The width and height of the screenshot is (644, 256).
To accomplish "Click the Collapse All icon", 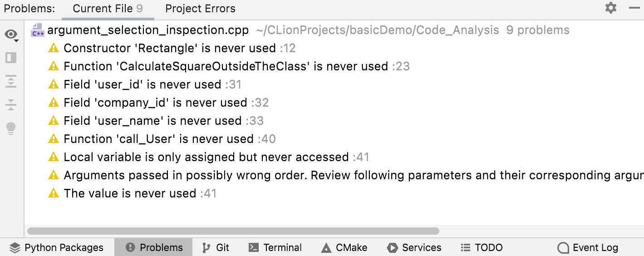I will coord(11,105).
